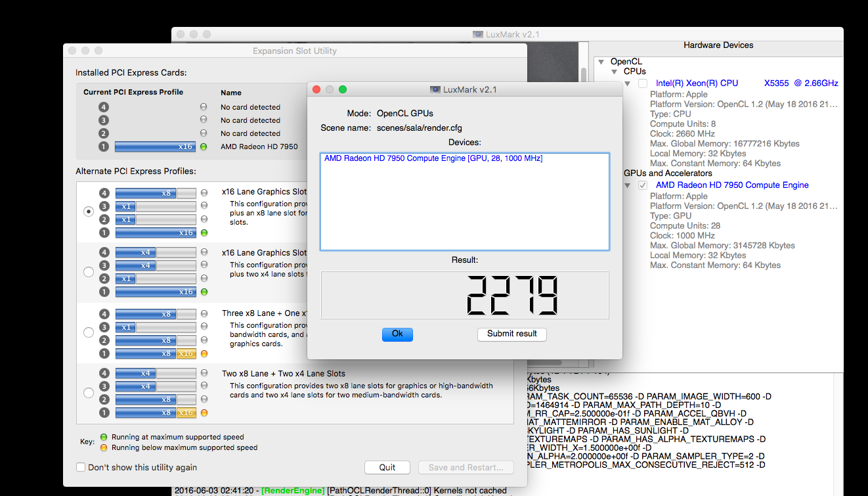Click grey status light for current slot 4
The width and height of the screenshot is (868, 496).
tap(204, 107)
